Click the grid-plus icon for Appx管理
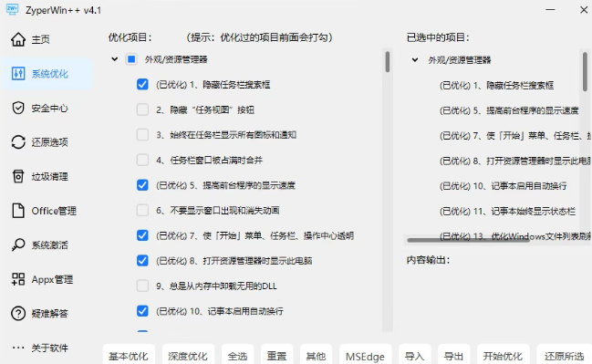592x364 pixels. [x=18, y=279]
